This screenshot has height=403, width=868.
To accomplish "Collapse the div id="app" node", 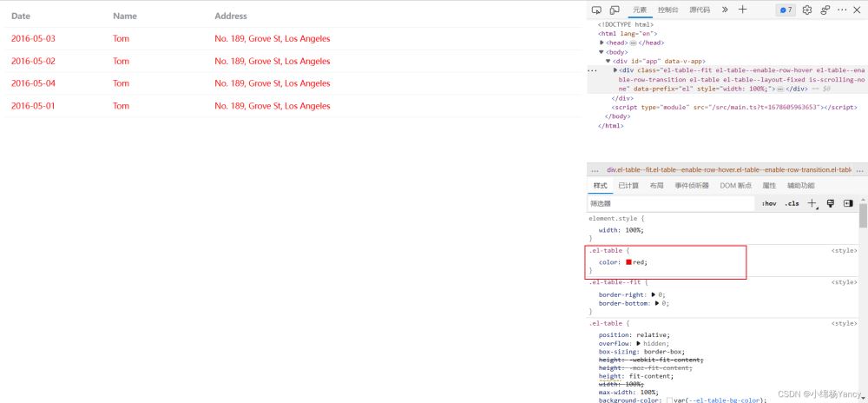I will [608, 62].
